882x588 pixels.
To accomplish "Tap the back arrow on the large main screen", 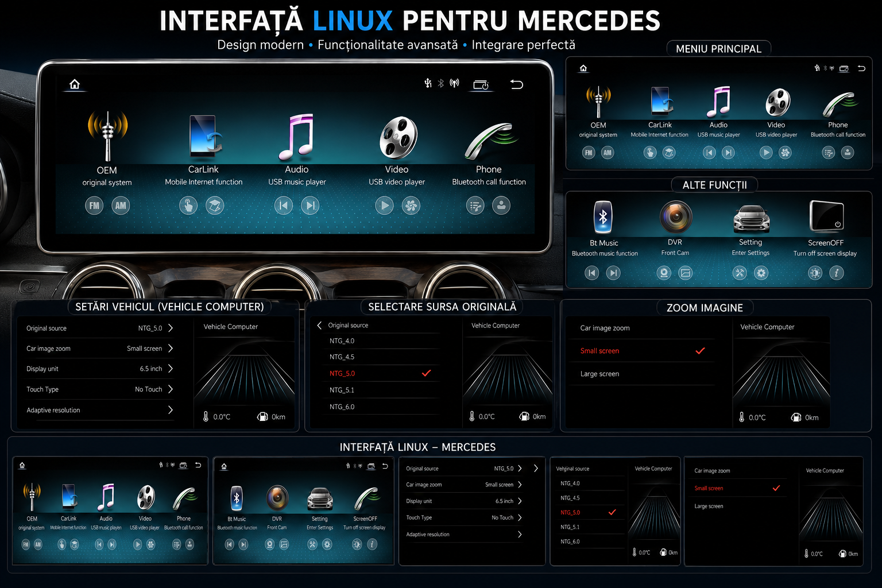I will tap(516, 84).
